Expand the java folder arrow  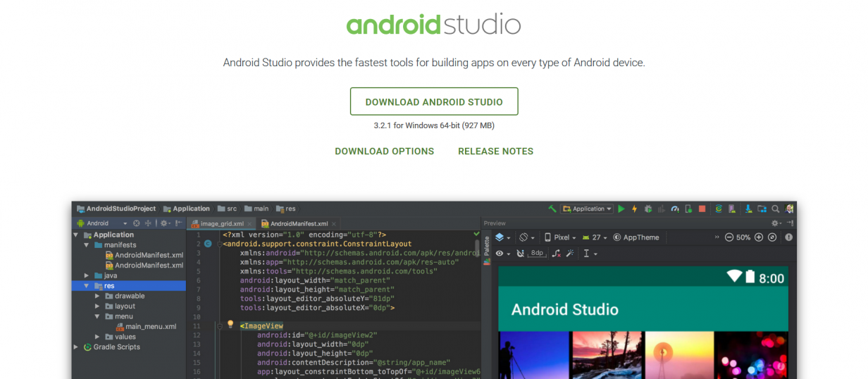click(87, 275)
